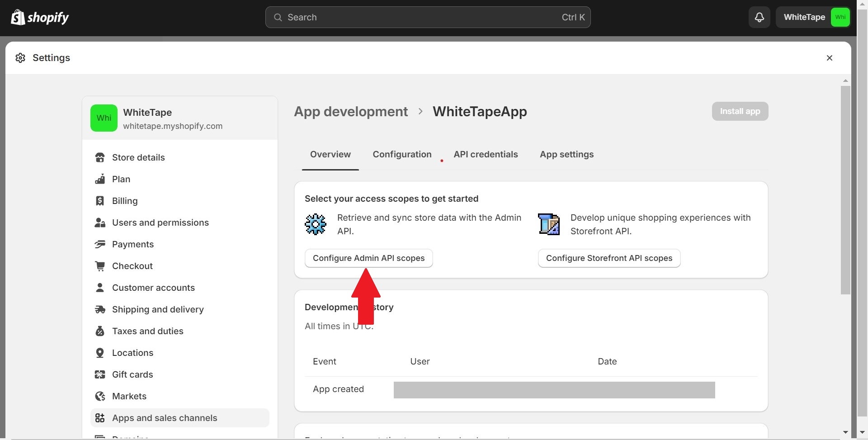This screenshot has width=868, height=440.
Task: Focus the Search field
Action: (428, 17)
